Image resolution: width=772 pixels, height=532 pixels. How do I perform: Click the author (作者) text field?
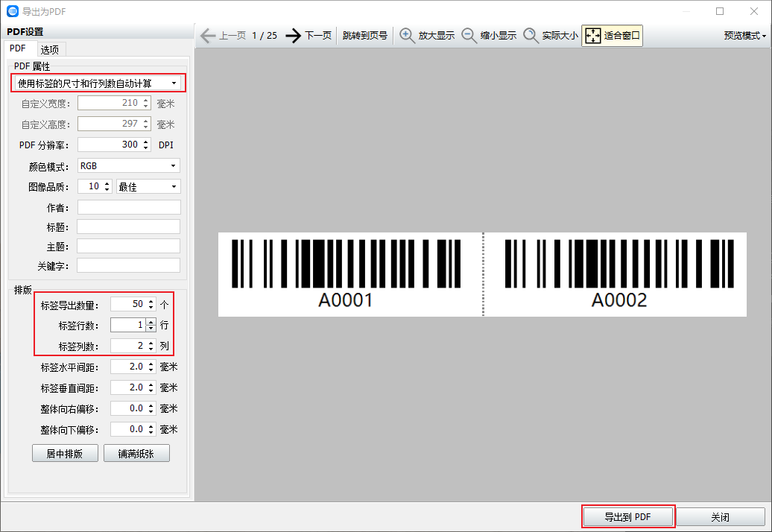[129, 207]
